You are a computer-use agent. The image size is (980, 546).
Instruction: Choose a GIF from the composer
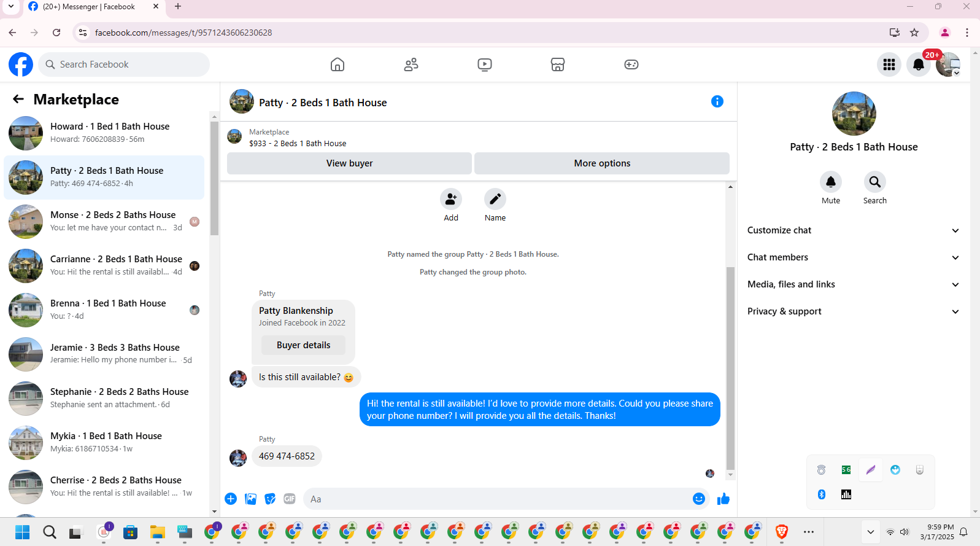coord(290,499)
